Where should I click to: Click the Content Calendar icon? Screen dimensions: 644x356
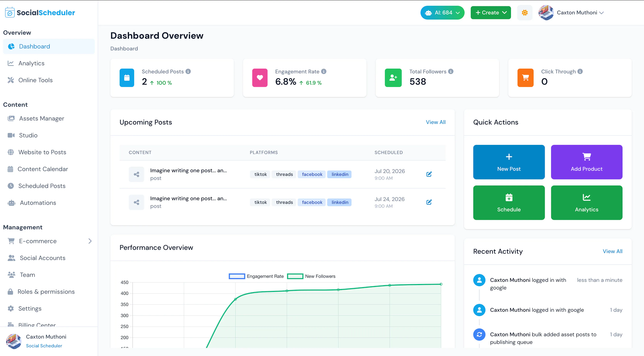pos(10,169)
